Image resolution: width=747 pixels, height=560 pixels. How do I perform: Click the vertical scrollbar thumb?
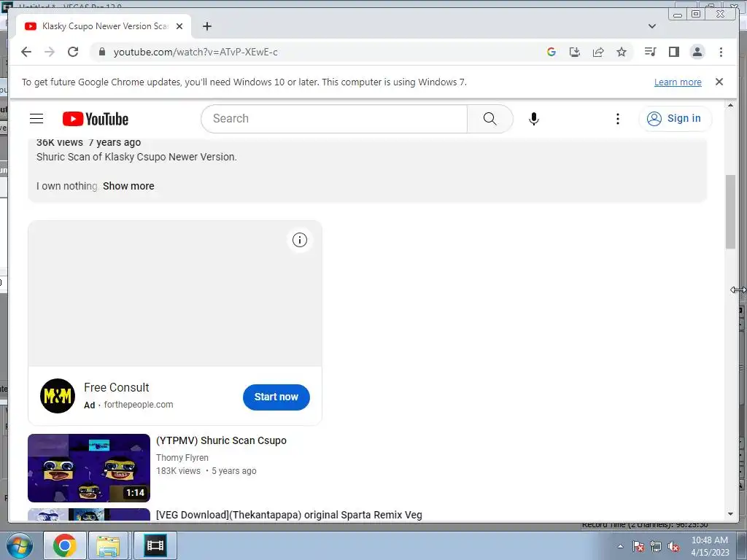pos(730,212)
